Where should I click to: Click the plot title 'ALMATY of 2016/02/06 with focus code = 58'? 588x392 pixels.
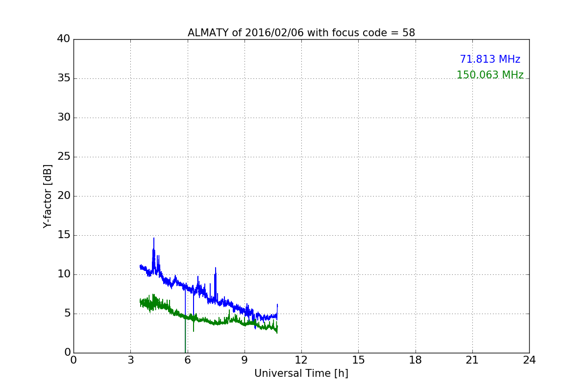tap(301, 33)
